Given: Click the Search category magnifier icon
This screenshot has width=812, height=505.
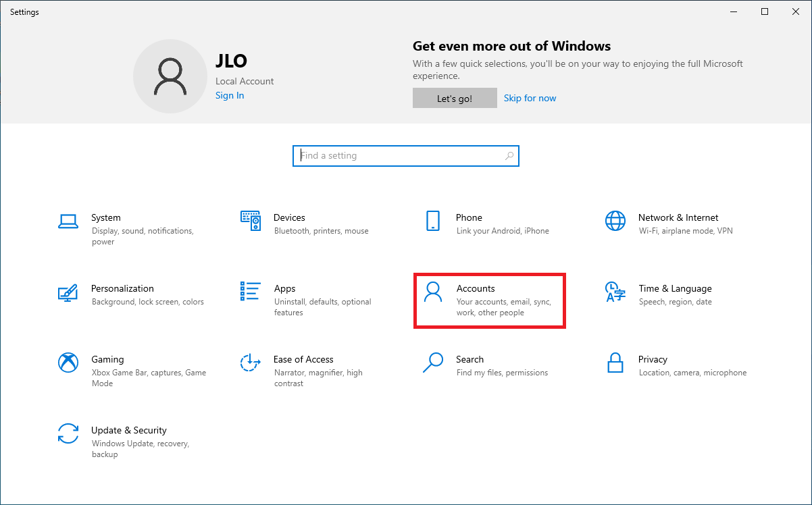Looking at the screenshot, I should pos(433,363).
